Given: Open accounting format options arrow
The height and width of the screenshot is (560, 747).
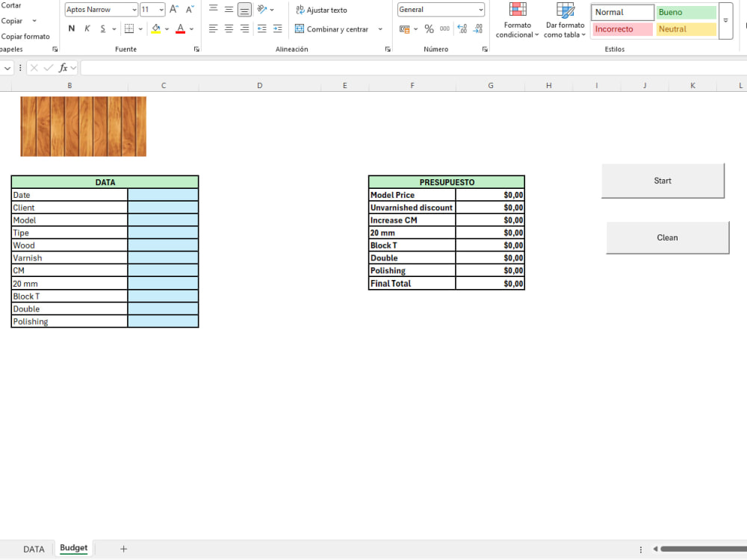Looking at the screenshot, I should (x=416, y=29).
